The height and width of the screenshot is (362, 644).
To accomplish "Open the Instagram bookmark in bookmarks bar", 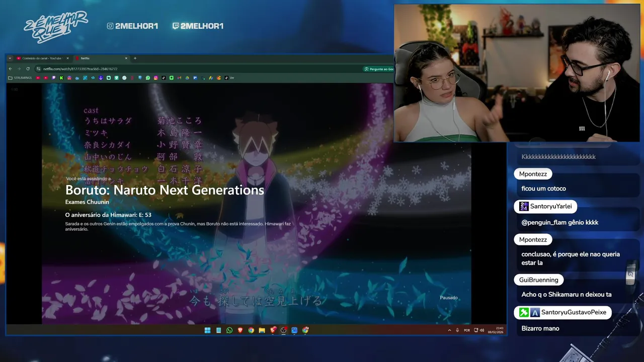I will [156, 78].
